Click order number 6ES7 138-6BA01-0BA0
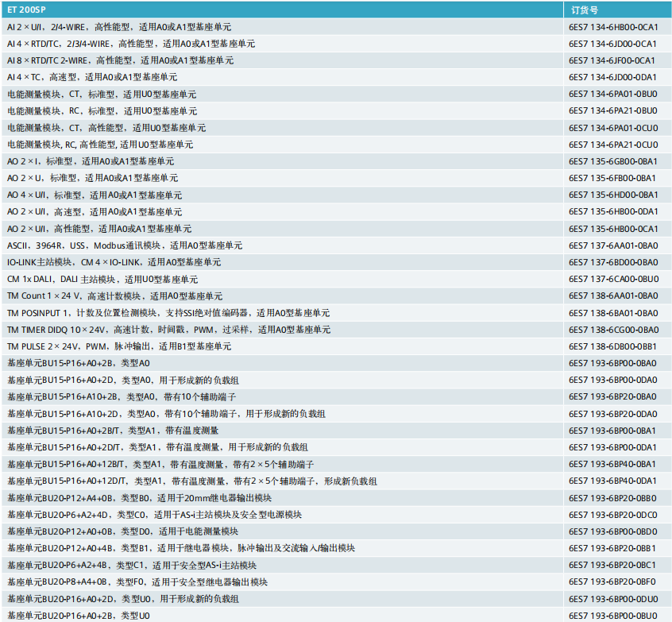This screenshot has height=622, width=672. click(613, 313)
